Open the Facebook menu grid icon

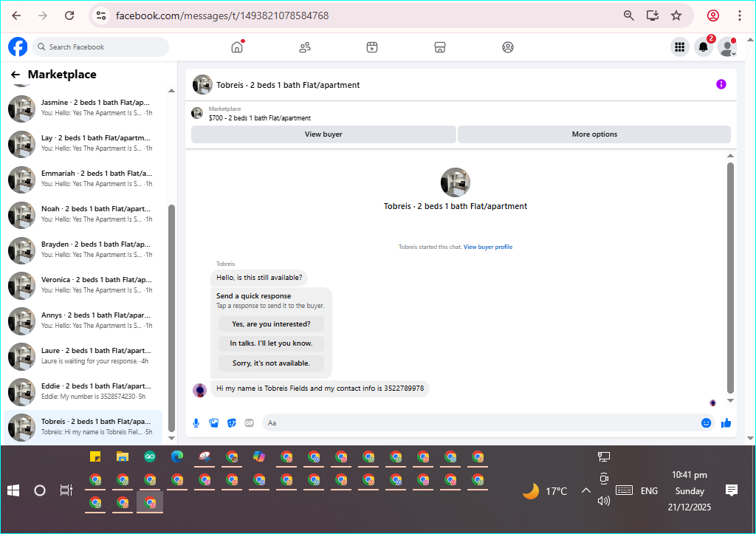(679, 47)
